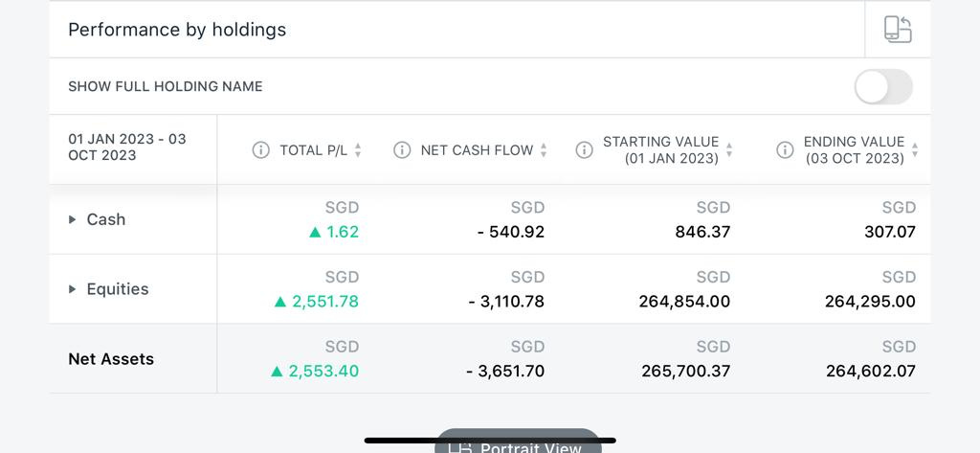
Task: Click Equities ending value 264,295.00
Action: coord(870,302)
